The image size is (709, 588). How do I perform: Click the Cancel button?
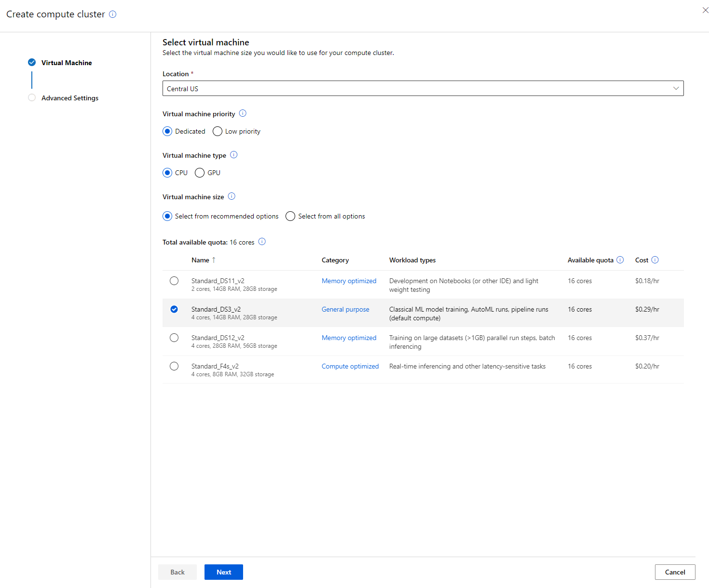[x=675, y=572]
